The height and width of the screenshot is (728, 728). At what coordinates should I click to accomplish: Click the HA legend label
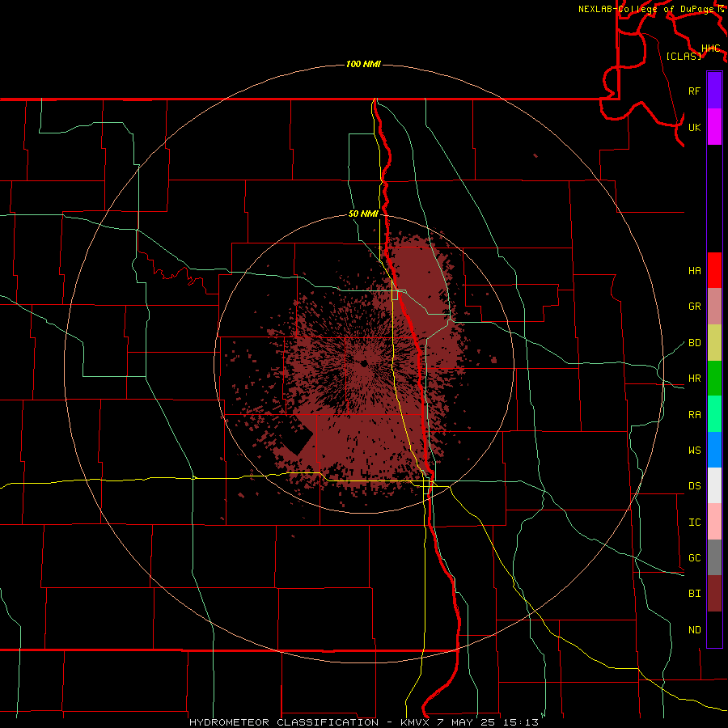(695, 271)
